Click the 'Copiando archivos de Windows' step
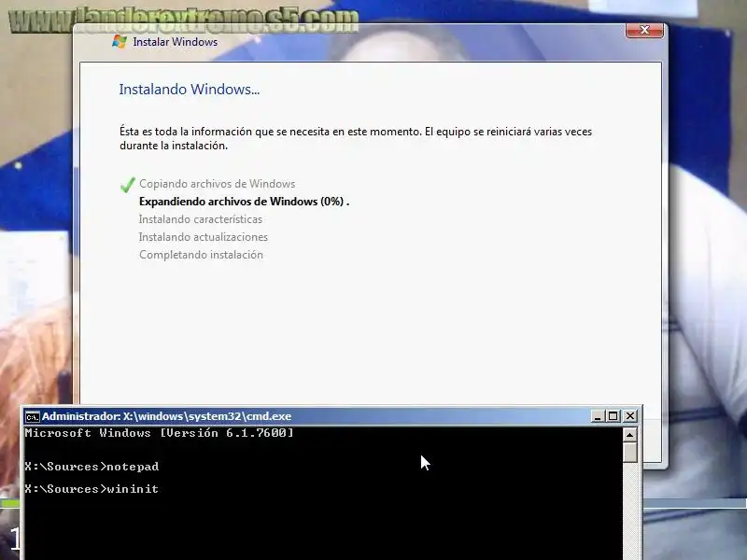 tap(218, 184)
